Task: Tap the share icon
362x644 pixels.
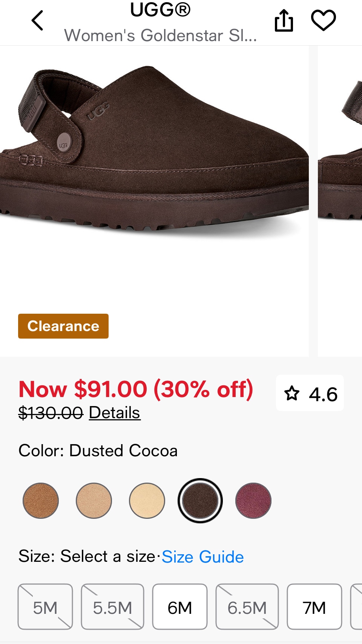Action: point(284,20)
